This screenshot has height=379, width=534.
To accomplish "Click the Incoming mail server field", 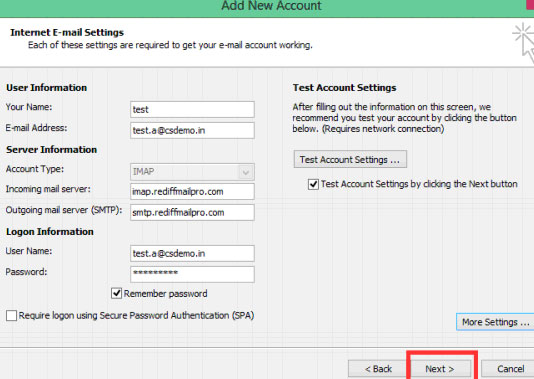I will tap(192, 191).
